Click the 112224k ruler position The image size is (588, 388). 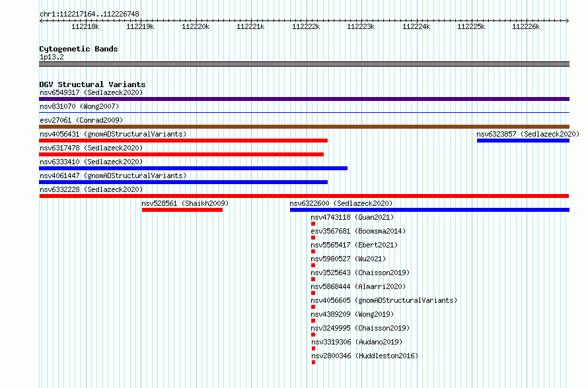416,26
